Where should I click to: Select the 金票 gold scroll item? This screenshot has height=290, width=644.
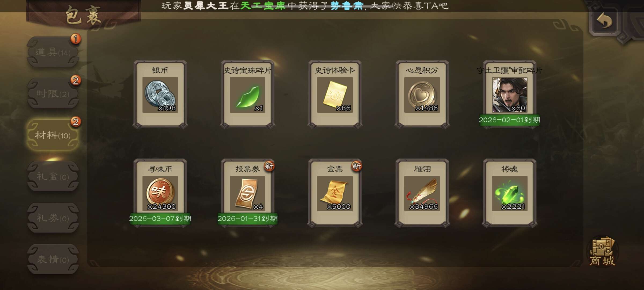[335, 193]
